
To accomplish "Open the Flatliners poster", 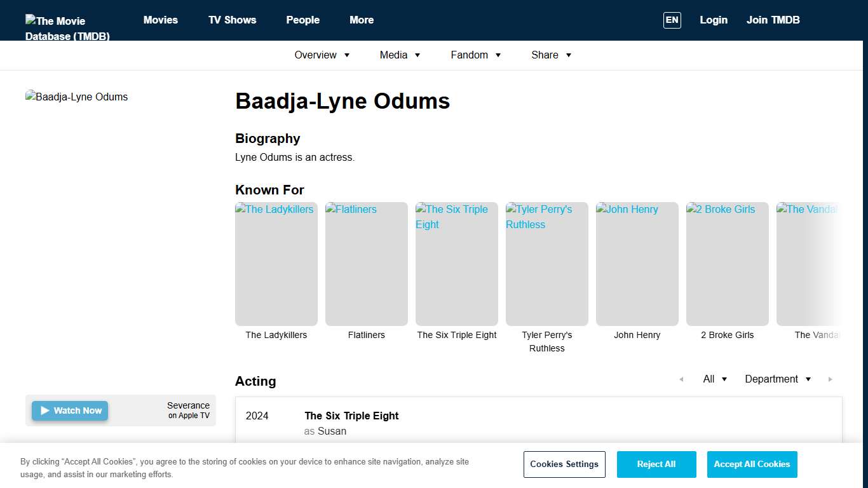I will tap(366, 264).
